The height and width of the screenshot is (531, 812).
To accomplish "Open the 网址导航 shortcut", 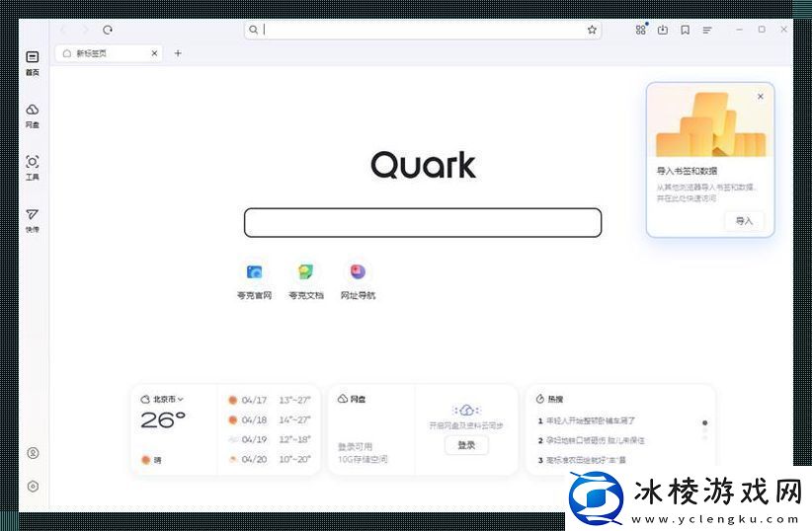I will pyautogui.click(x=358, y=281).
